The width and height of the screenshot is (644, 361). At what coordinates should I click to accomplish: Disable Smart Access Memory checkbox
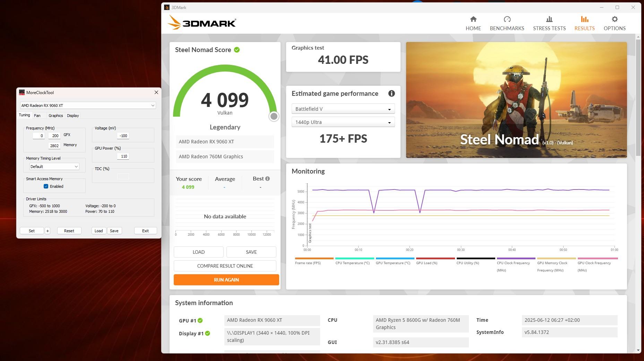[x=46, y=186]
